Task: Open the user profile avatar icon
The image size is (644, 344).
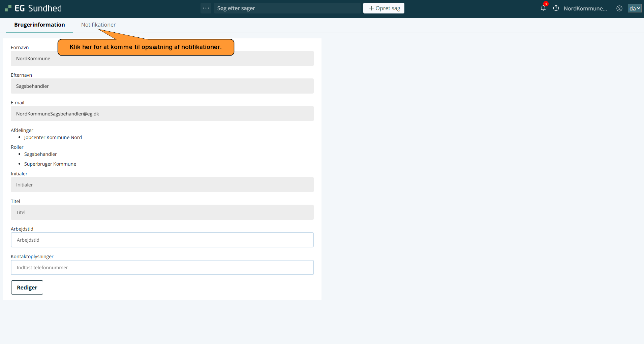Action: pos(619,8)
